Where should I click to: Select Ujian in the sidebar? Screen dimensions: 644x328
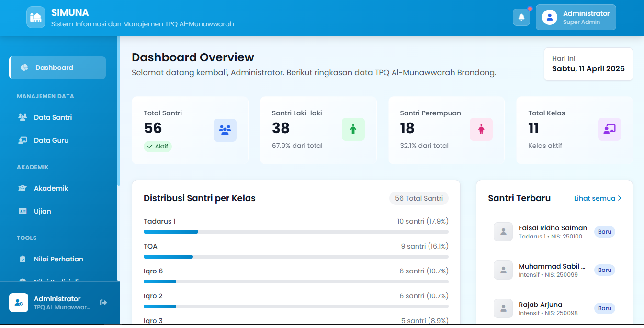[x=42, y=211]
